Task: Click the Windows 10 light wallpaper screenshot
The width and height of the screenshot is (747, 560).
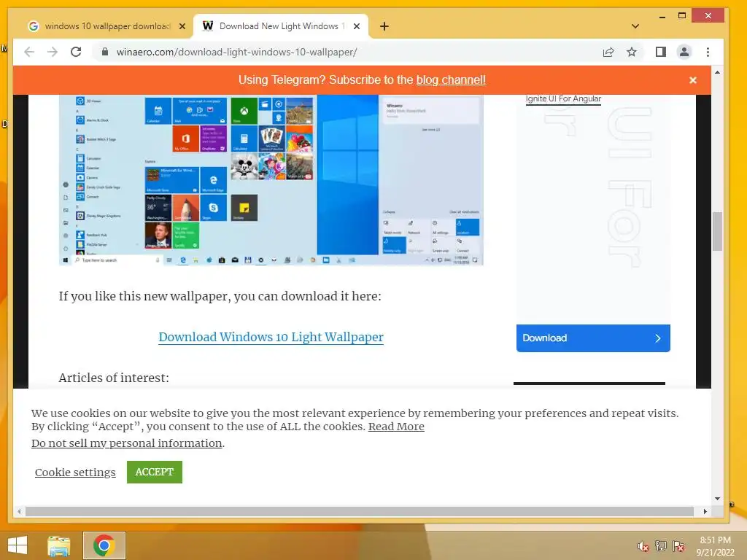Action: [x=271, y=180]
